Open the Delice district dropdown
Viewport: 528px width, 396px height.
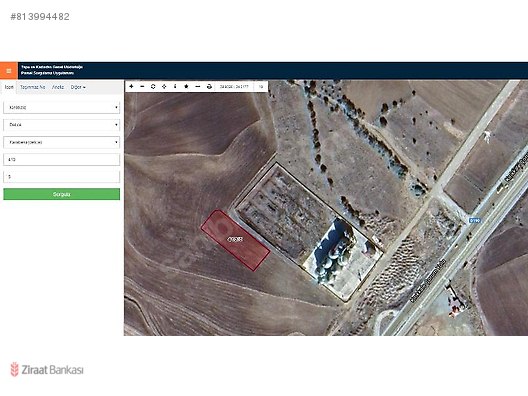point(61,125)
